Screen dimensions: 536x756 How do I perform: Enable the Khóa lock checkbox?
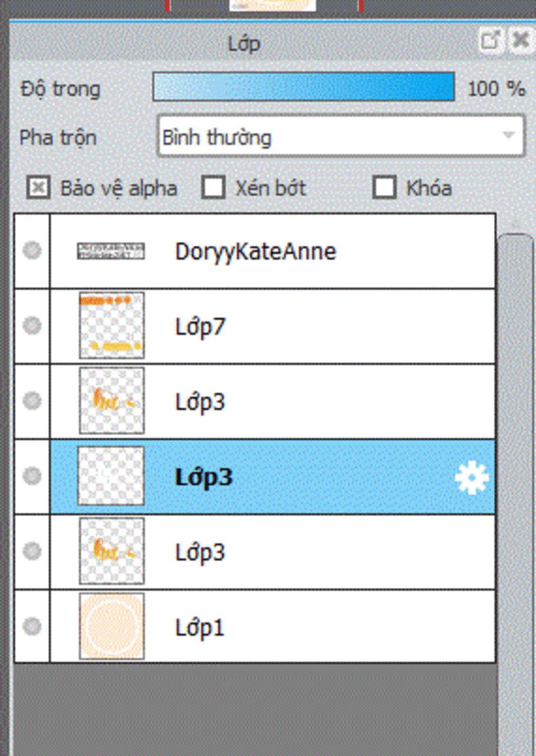coord(384,187)
